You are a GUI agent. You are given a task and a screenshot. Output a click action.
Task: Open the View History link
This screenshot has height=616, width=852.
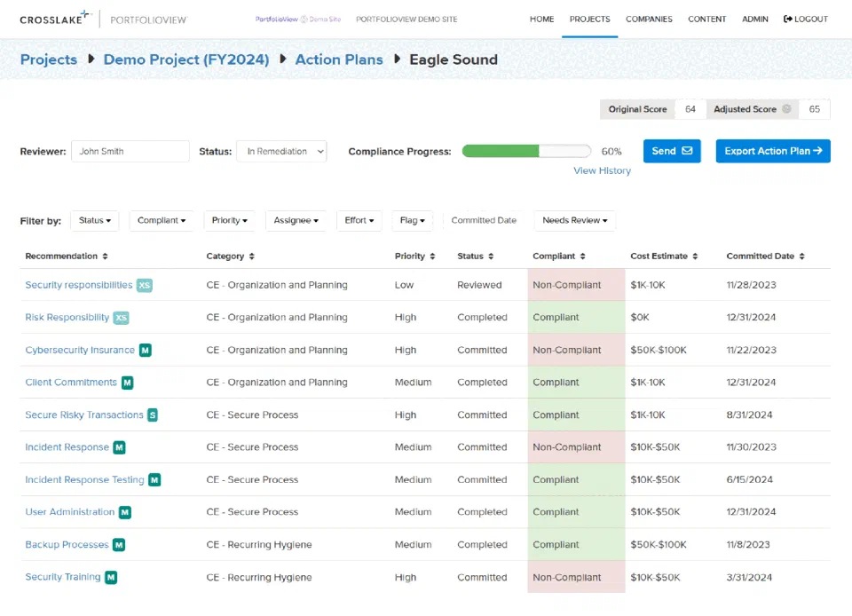tap(602, 170)
